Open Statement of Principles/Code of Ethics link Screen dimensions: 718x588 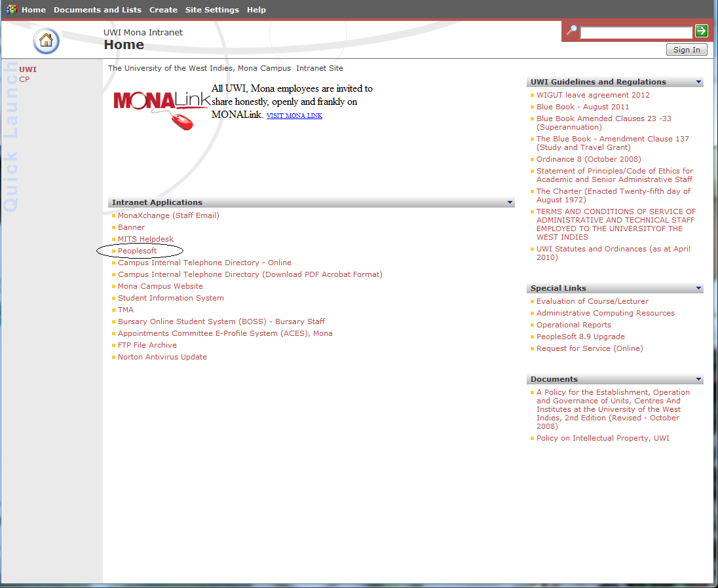pos(615,175)
